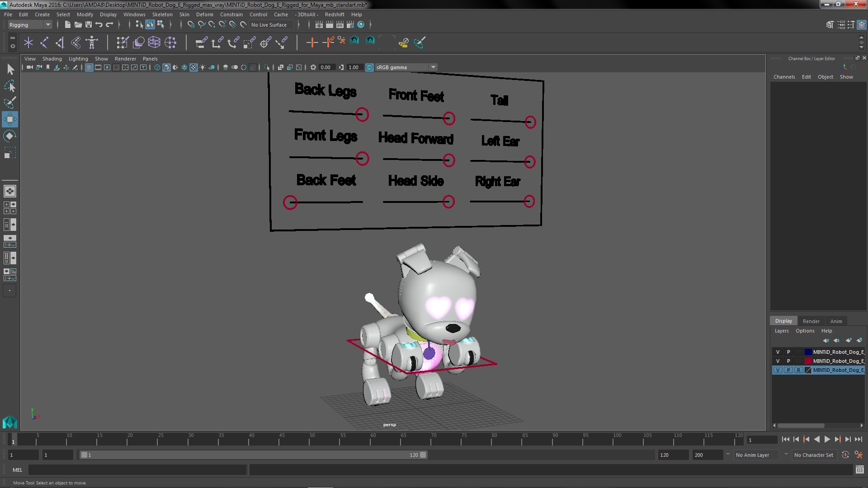
Task: Open the Constrain menu
Action: (231, 14)
